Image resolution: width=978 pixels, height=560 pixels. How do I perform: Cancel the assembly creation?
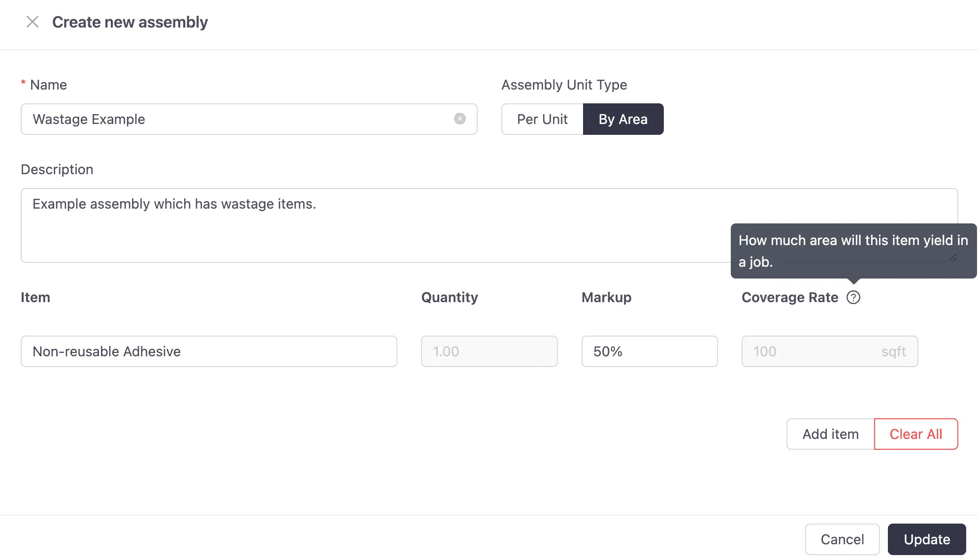842,539
